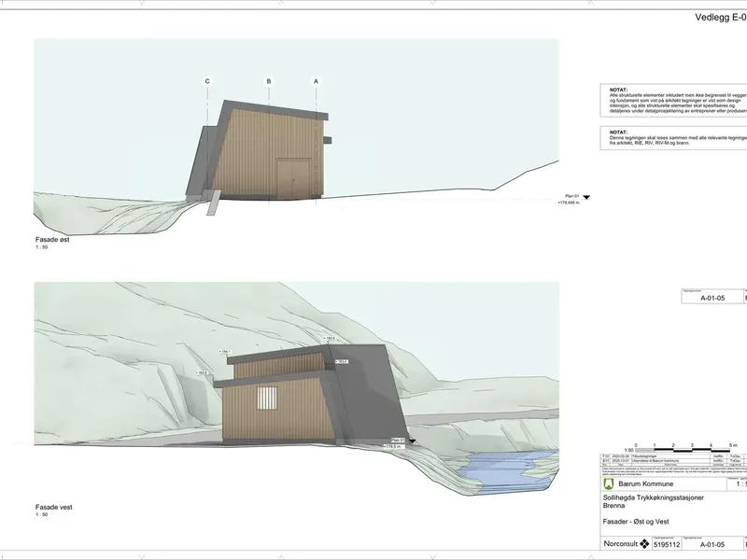
Task: Select the 'Fasade vest' view title
Action: 54,507
